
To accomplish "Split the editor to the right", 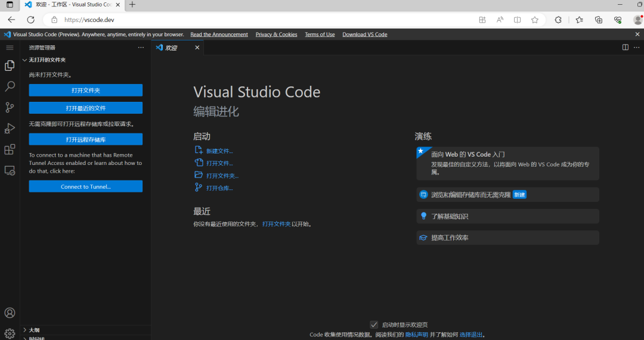I will pyautogui.click(x=625, y=48).
